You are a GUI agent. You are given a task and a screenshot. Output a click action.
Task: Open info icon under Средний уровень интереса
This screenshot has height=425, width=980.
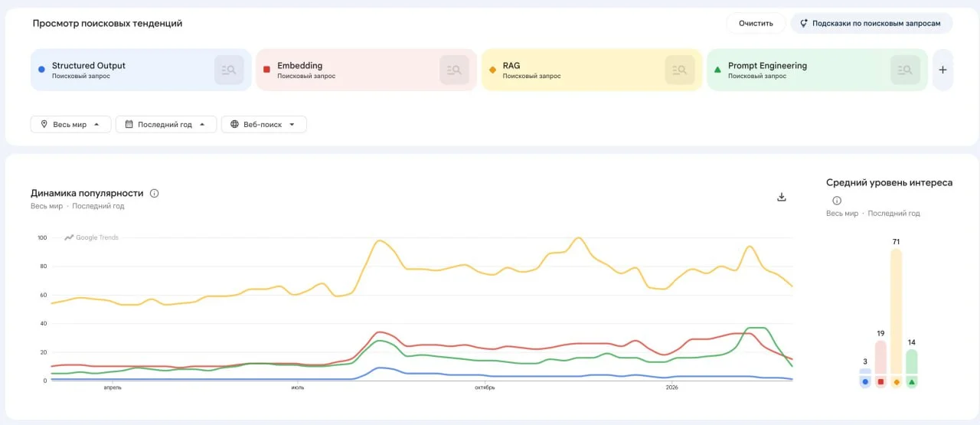(x=836, y=201)
